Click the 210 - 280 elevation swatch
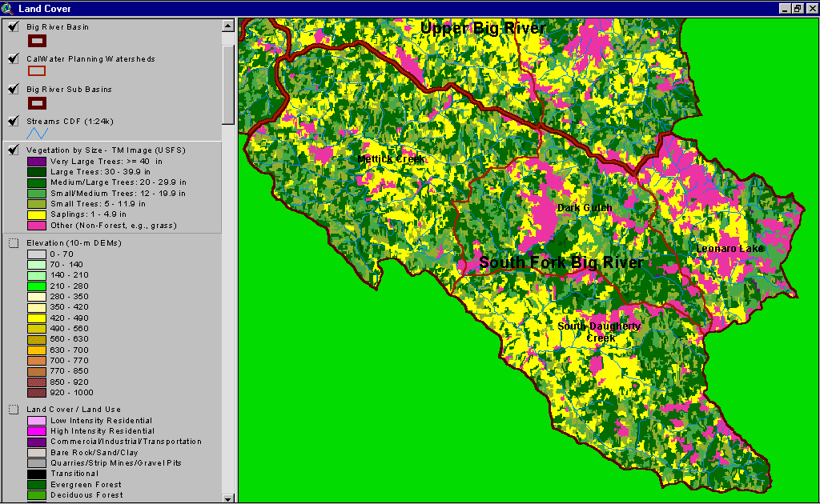820x504 pixels. coord(37,286)
